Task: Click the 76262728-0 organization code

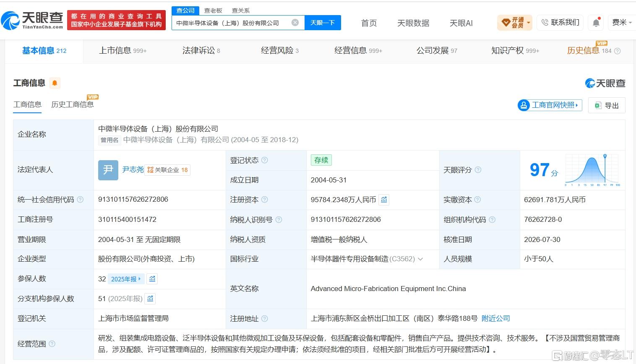Action: 543,219
